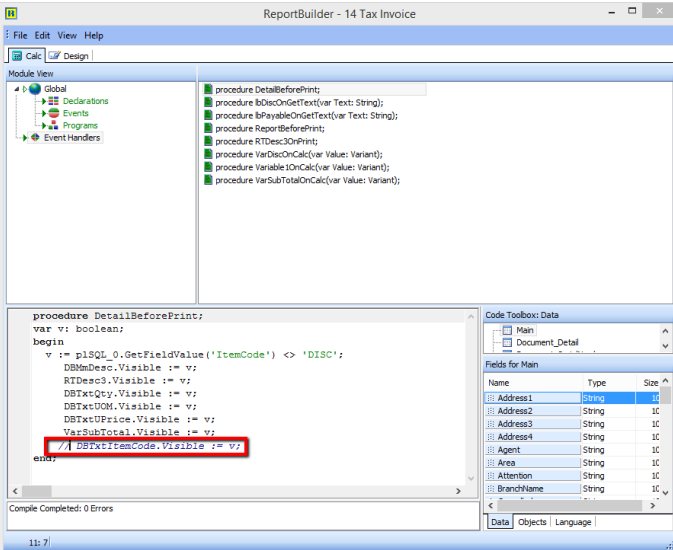Select the Events node icon
Image resolution: width=673 pixels, height=550 pixels.
pyautogui.click(x=54, y=113)
